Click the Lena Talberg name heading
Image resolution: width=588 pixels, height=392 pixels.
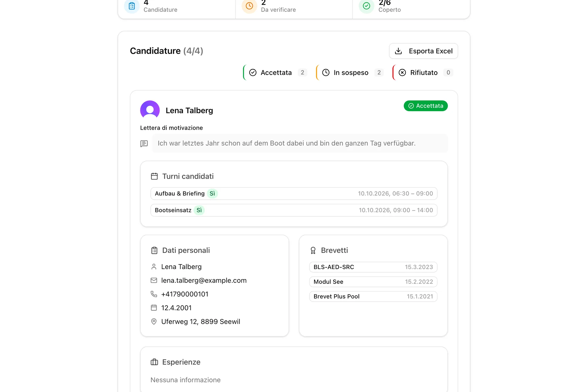click(189, 110)
